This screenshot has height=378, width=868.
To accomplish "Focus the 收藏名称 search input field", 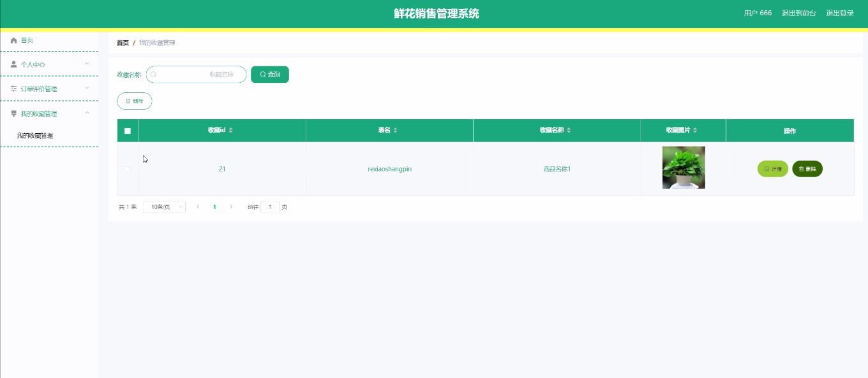I will click(x=197, y=75).
